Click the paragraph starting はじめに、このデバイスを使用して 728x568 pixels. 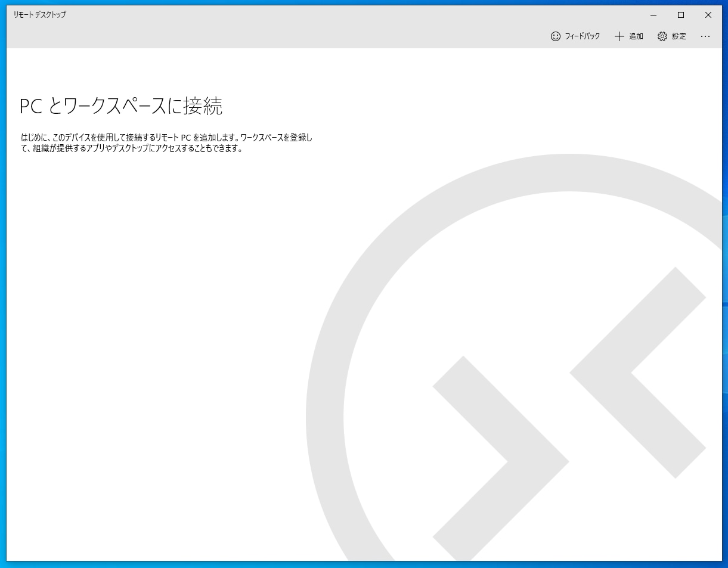[x=167, y=143]
